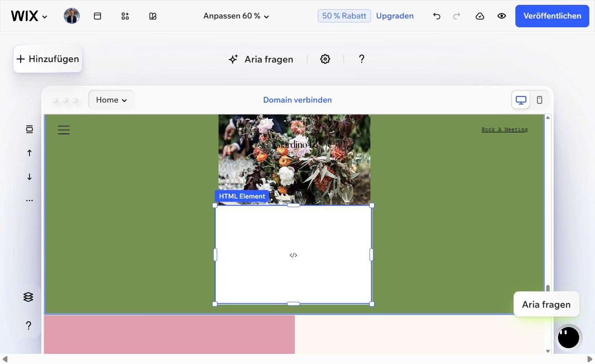Screen dimensions: 595x364
Task: Open preview with the eye icon
Action: (502, 16)
